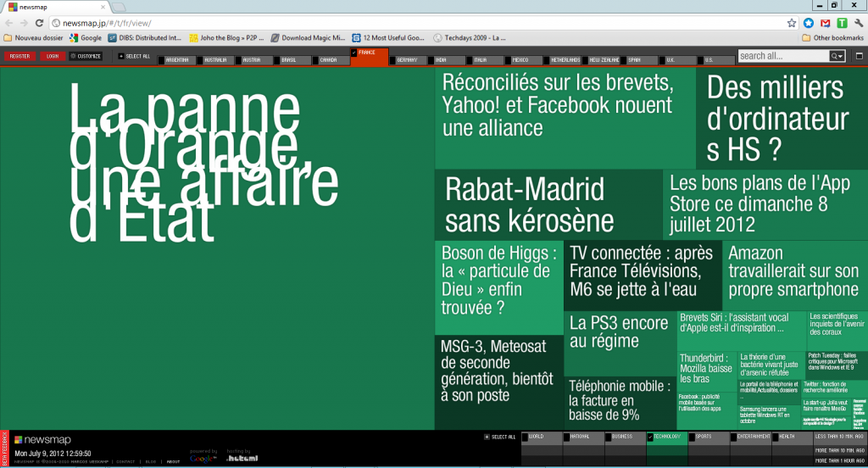This screenshot has width=868, height=468.
Task: Open the Yahoo! et Facebook alliance story
Action: 565,118
